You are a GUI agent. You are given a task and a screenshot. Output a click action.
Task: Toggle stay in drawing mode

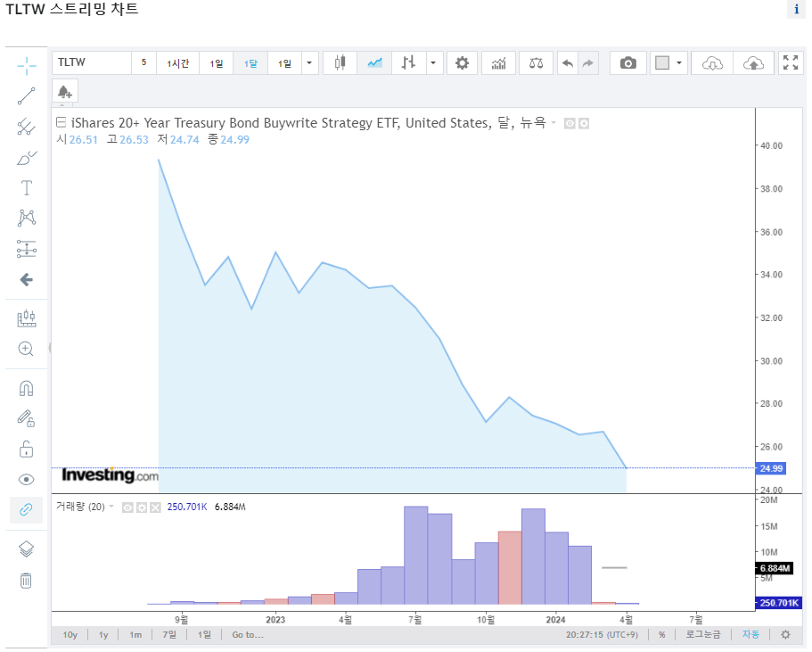(27, 418)
